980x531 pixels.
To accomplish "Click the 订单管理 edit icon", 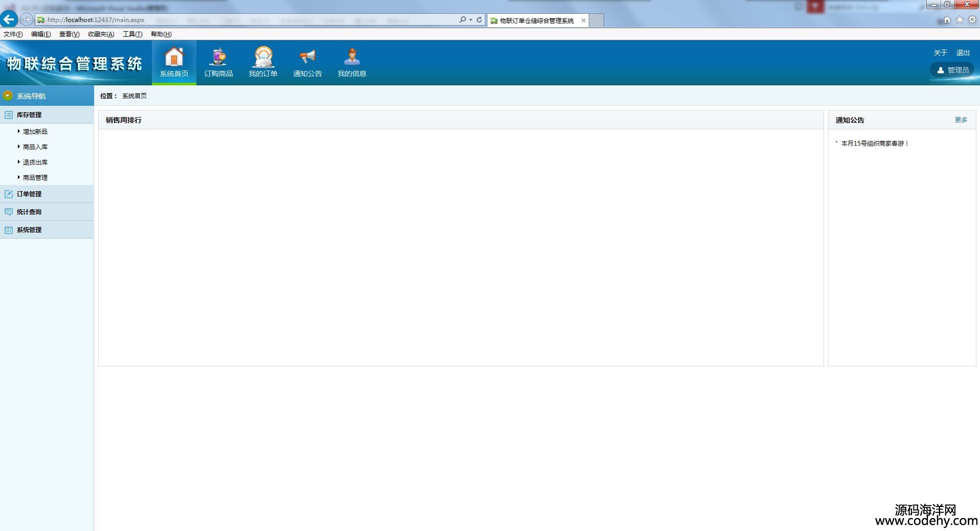I will [9, 194].
